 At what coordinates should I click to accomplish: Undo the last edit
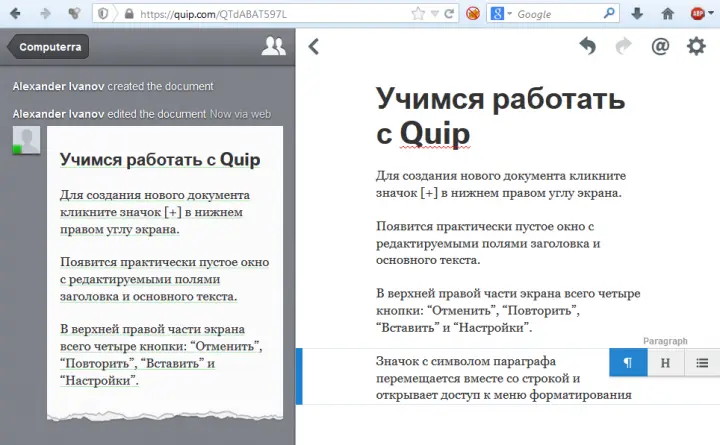pos(587,46)
